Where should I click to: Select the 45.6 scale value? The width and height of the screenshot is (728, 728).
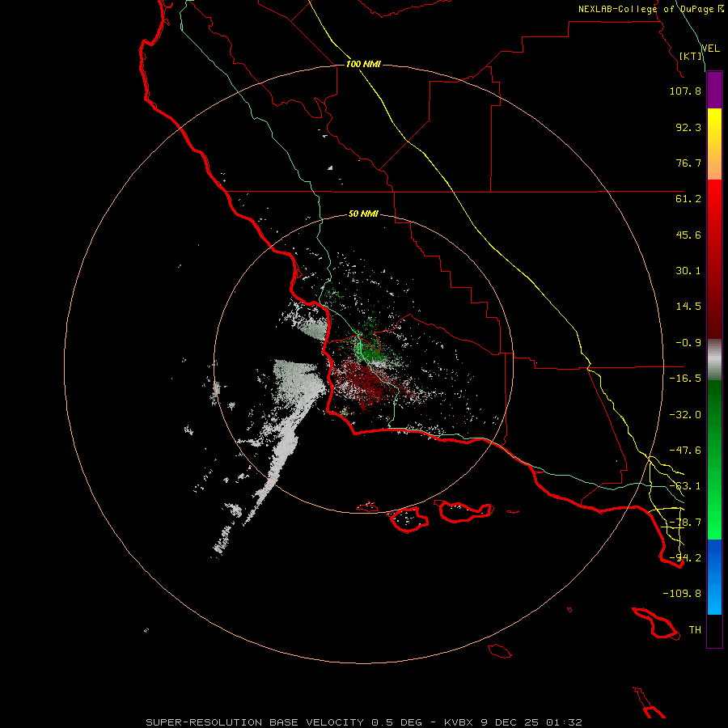click(x=688, y=235)
